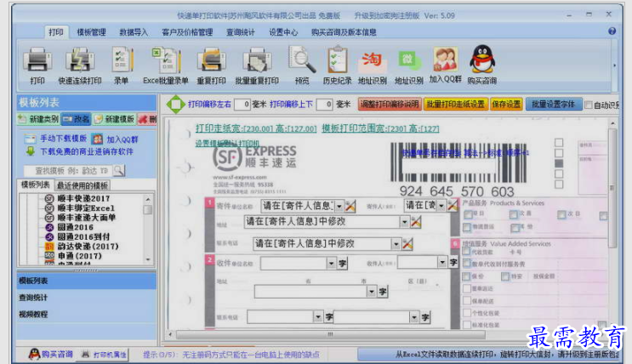The width and height of the screenshot is (632, 364).
Task: Check the 个性化包装 checkbox
Action: pos(467,313)
